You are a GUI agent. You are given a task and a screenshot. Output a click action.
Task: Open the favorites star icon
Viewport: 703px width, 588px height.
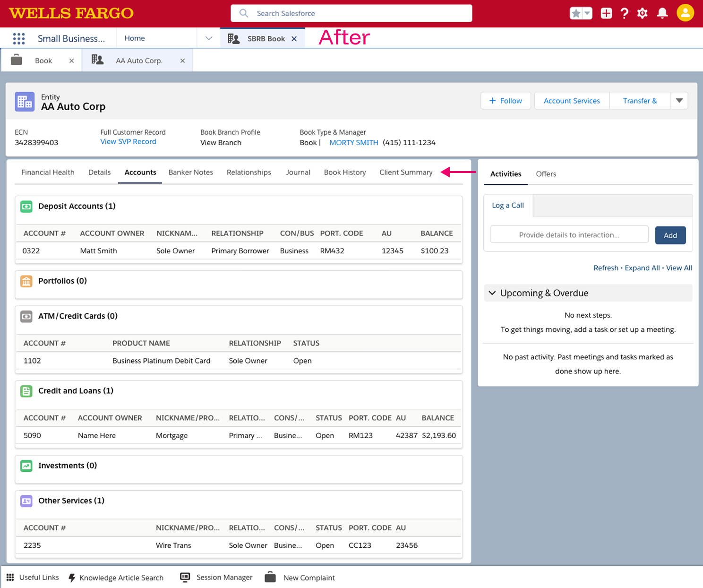pyautogui.click(x=576, y=13)
